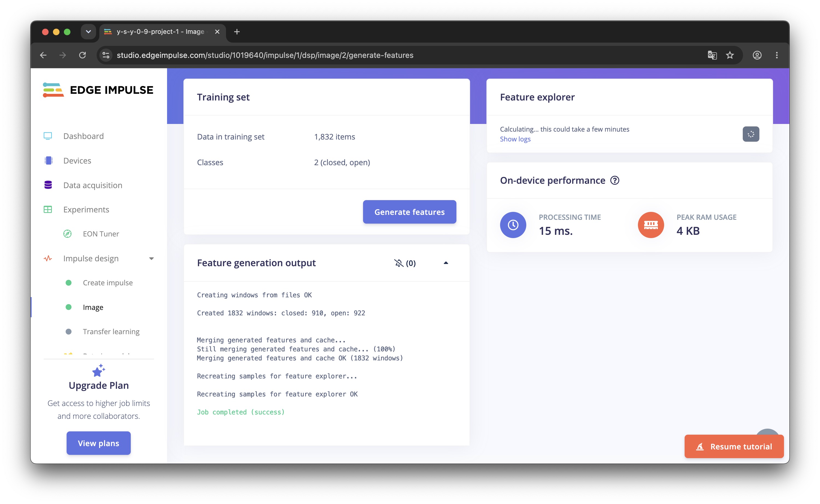Click the muted notifications bell icon
Image resolution: width=820 pixels, height=504 pixels.
[x=399, y=263]
